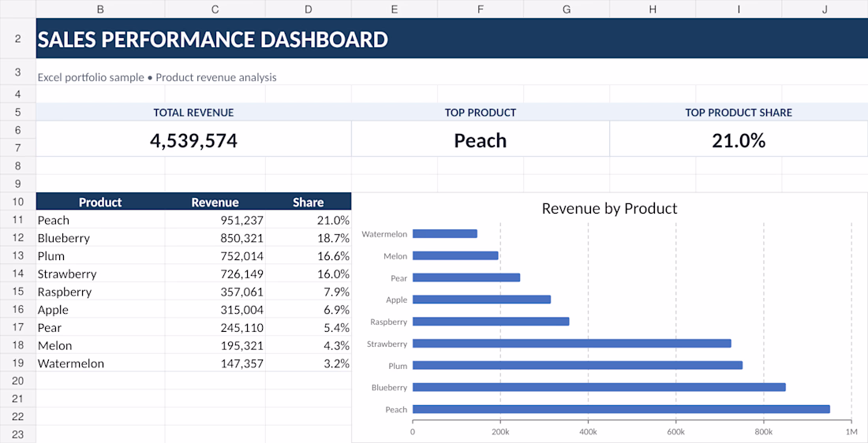
Task: Click the Sales Performance Dashboard title cell
Action: (451, 39)
